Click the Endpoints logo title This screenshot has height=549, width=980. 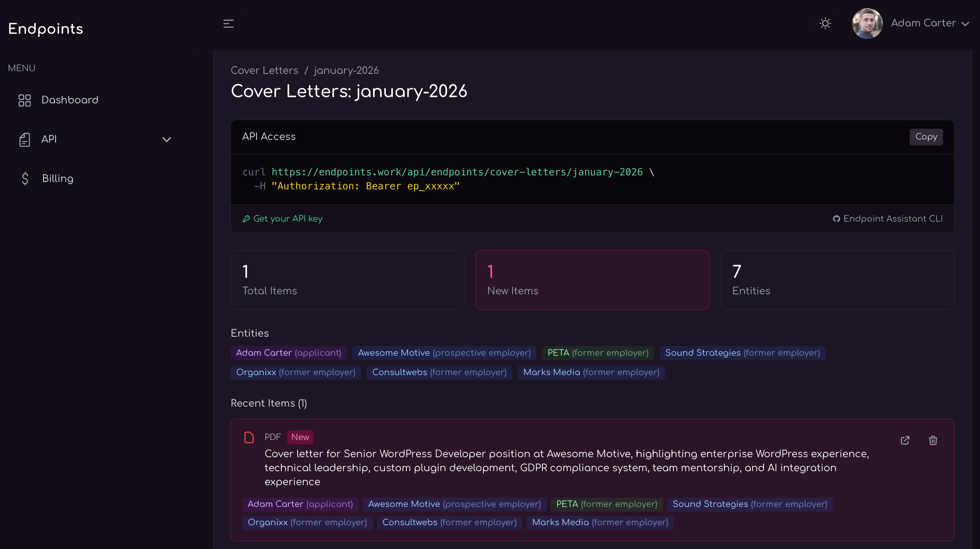click(x=46, y=29)
